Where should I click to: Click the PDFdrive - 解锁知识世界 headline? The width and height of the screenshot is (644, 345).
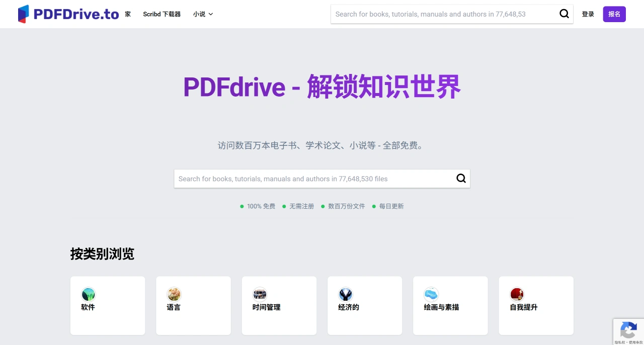[x=322, y=87]
